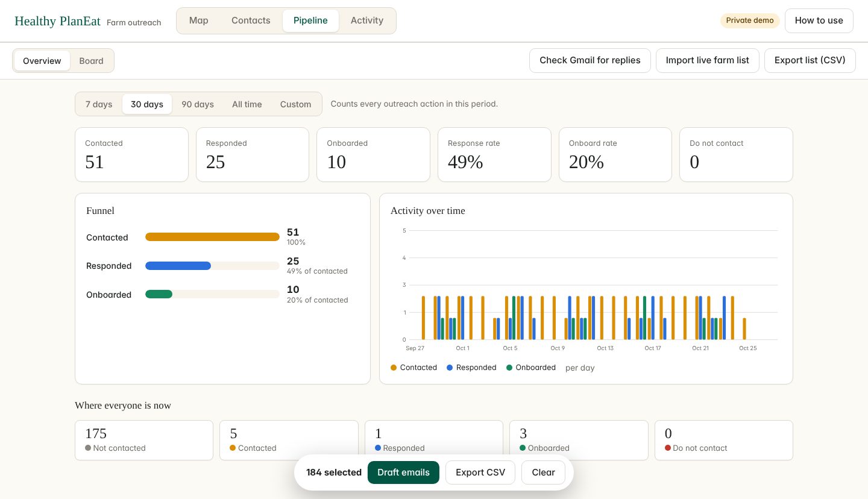This screenshot has height=499, width=868.
Task: Import live farm list
Action: tap(708, 60)
